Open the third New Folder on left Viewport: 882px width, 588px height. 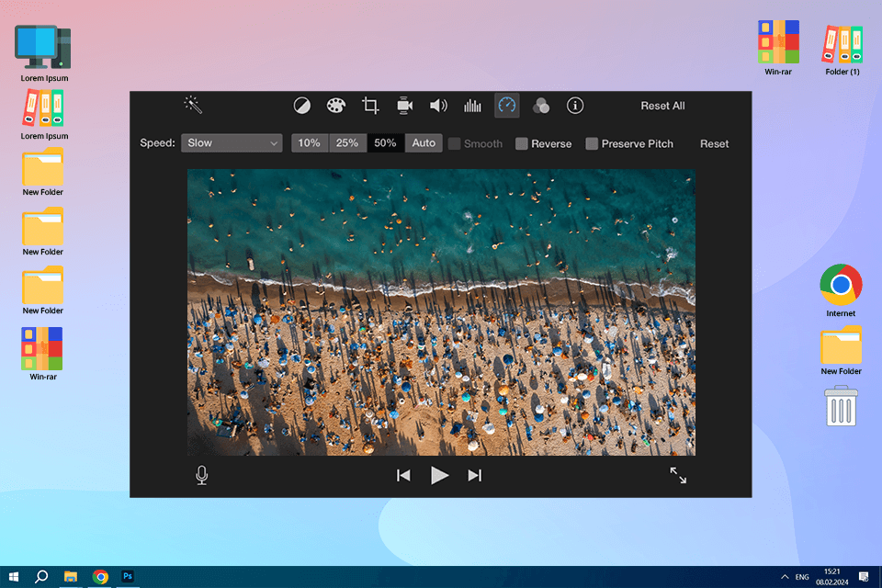click(x=43, y=290)
